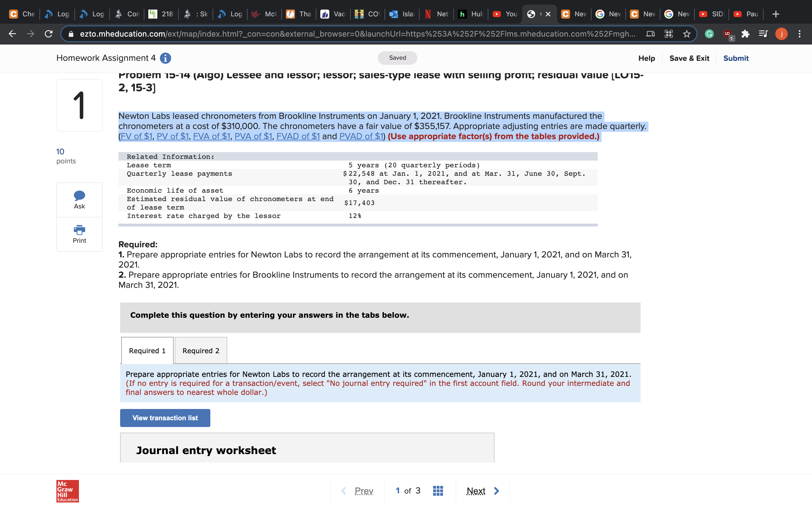Click Submit assignment
812x507 pixels.
tap(736, 58)
